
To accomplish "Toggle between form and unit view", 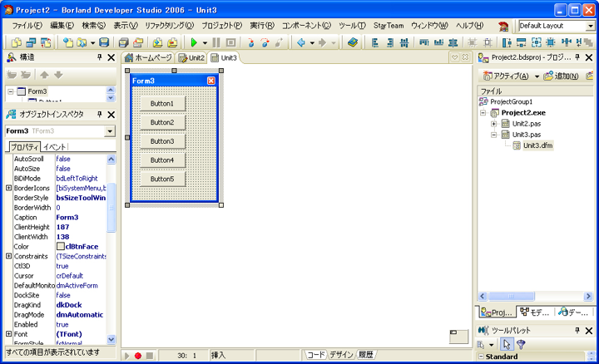I will (46, 42).
